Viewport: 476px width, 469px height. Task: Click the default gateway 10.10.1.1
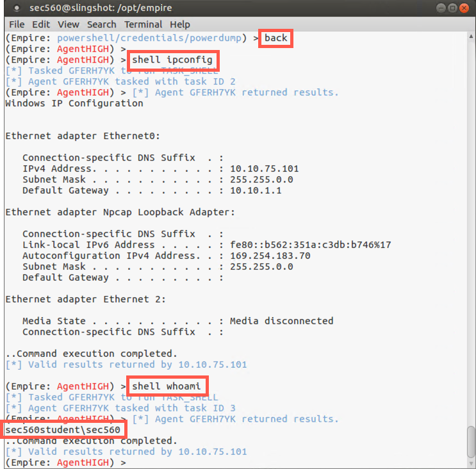coord(256,190)
